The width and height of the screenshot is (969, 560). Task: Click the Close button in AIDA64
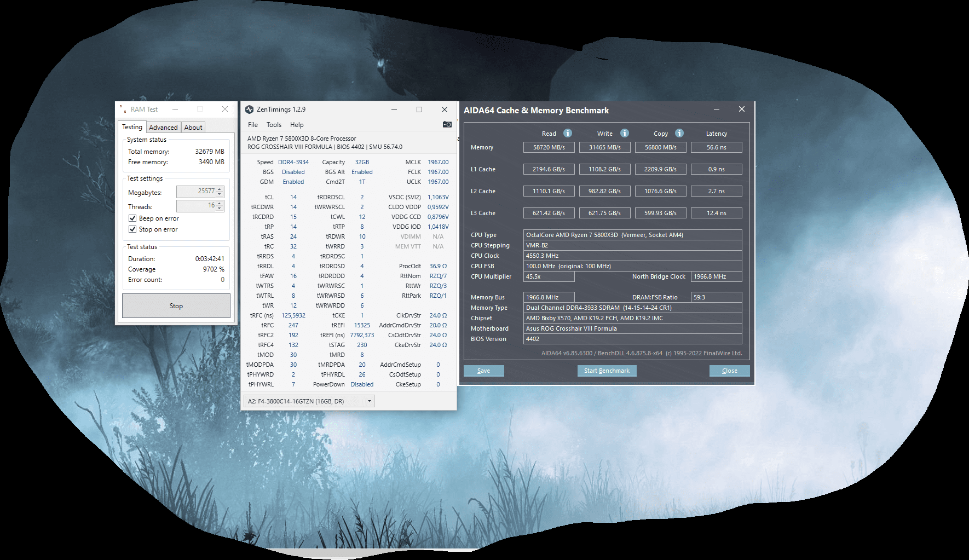(x=730, y=371)
